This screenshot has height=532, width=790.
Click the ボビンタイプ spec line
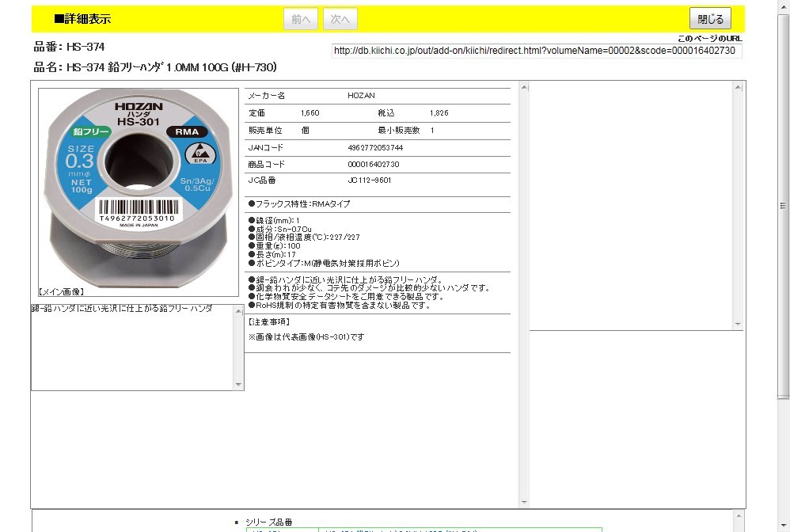pos(324,263)
